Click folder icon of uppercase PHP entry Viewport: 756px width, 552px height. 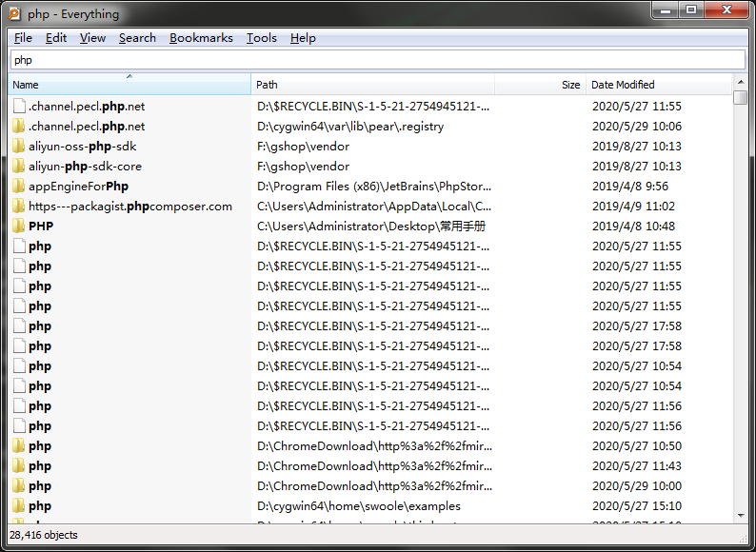pyautogui.click(x=19, y=227)
